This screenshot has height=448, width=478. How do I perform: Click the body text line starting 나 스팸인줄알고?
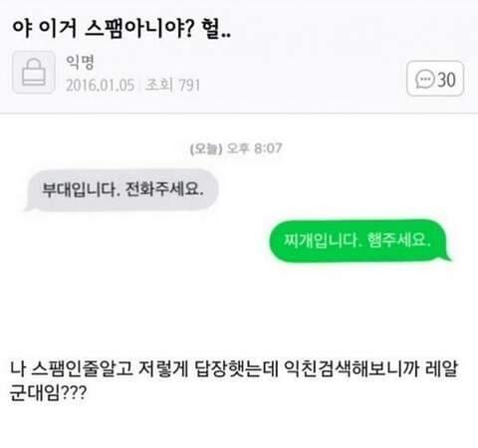pyautogui.click(x=234, y=368)
